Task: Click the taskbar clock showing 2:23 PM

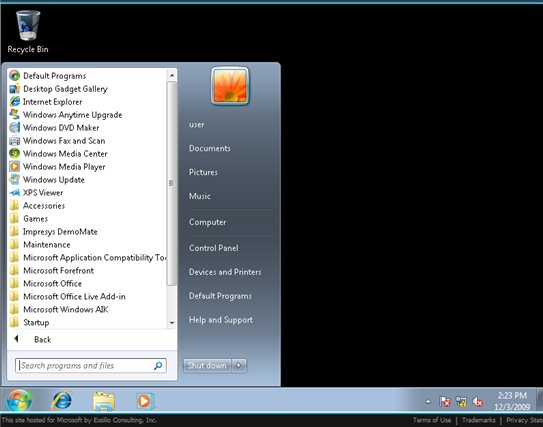Action: [x=512, y=401]
